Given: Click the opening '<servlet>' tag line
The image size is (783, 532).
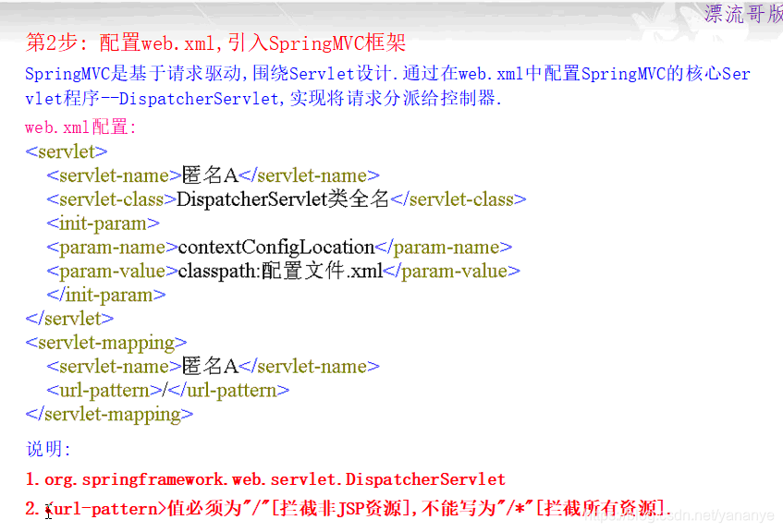Looking at the screenshot, I should tap(67, 151).
